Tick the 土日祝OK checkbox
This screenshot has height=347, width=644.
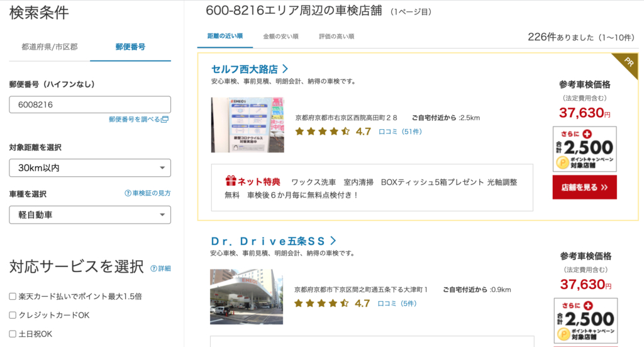coord(13,334)
